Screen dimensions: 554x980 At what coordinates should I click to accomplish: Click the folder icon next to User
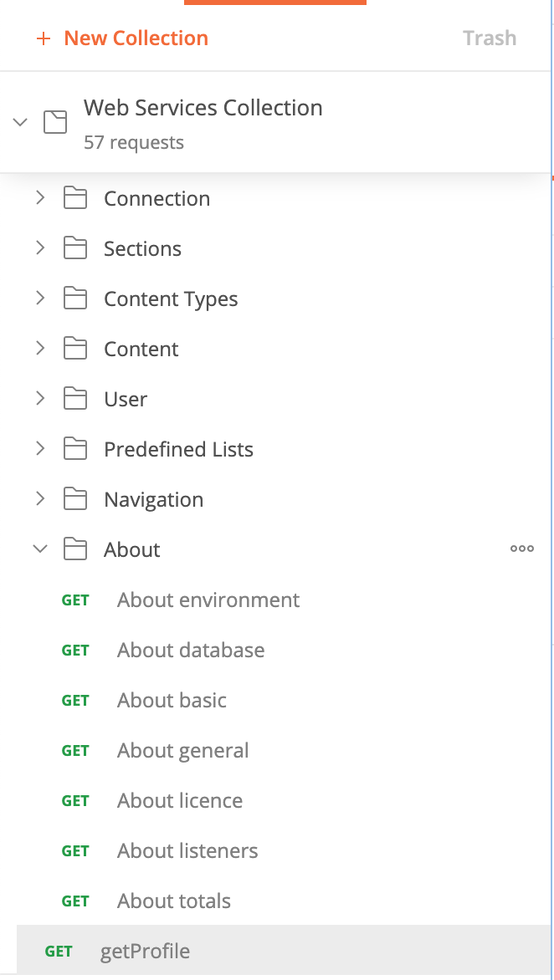coord(75,399)
